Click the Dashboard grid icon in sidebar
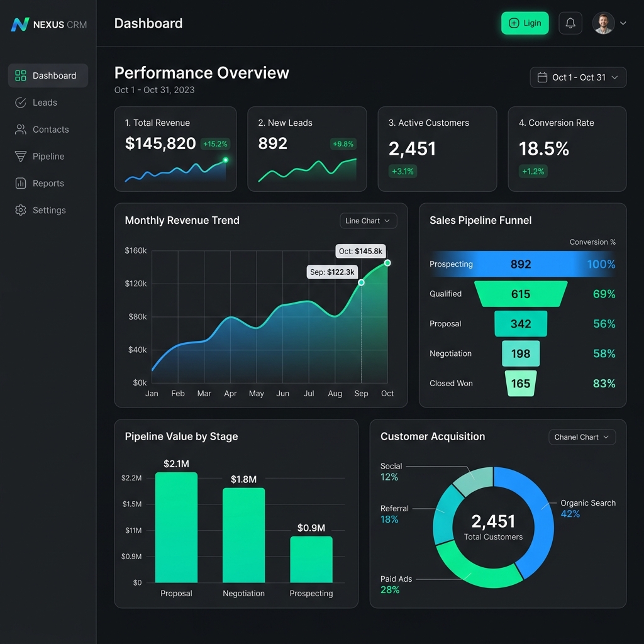Image resolution: width=644 pixels, height=644 pixels. (x=21, y=75)
